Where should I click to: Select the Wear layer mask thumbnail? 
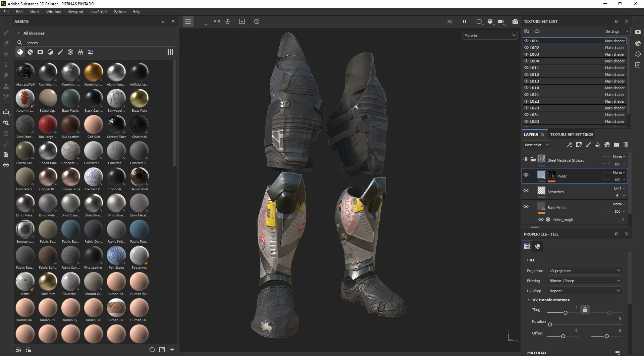[x=552, y=175]
